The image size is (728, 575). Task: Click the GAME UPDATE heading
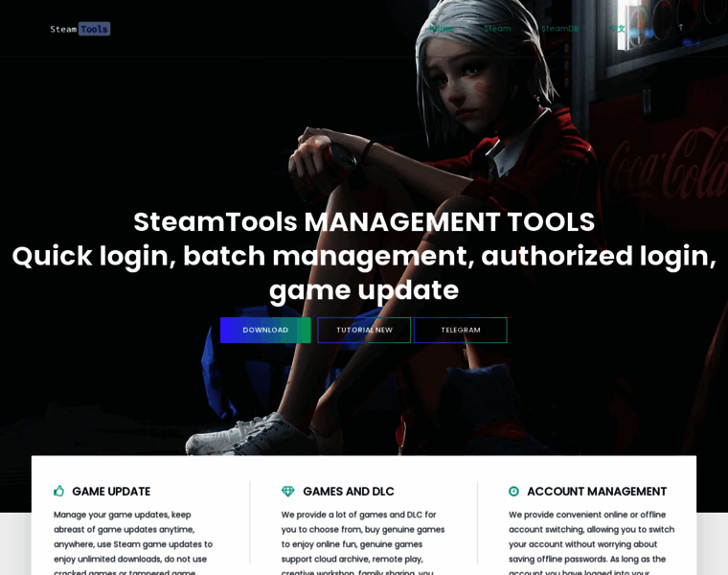(x=111, y=492)
